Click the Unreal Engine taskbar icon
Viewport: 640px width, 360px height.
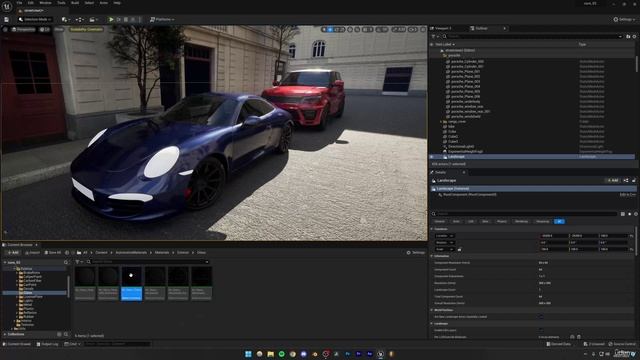tap(380, 354)
